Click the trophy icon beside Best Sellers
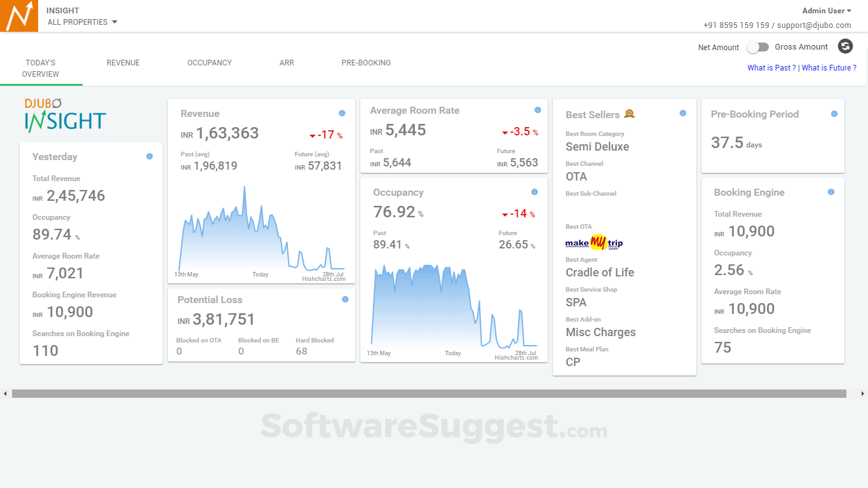 pos(628,114)
